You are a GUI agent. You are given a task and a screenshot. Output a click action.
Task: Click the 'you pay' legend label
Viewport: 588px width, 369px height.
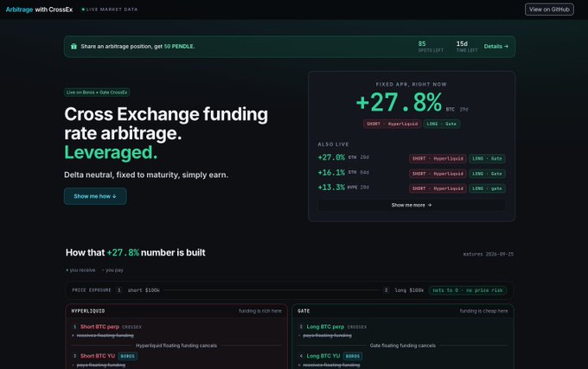click(x=112, y=270)
